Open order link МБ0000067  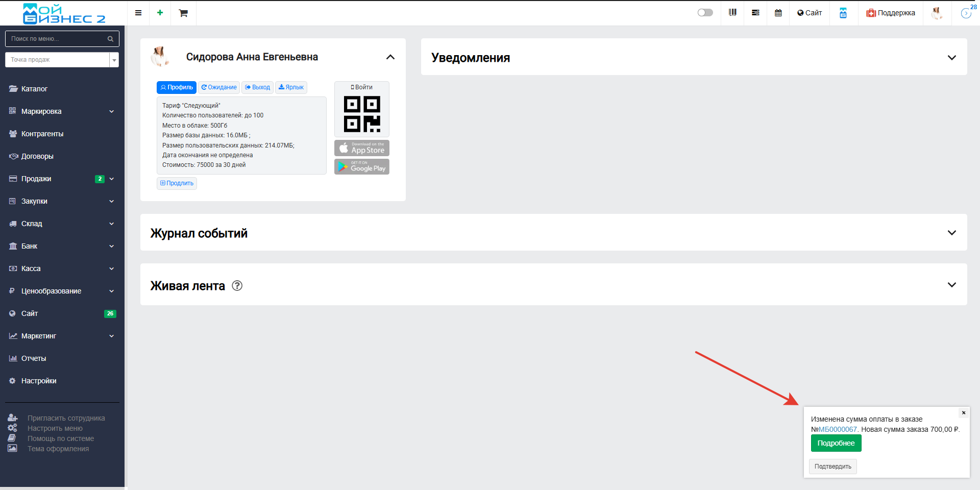838,429
